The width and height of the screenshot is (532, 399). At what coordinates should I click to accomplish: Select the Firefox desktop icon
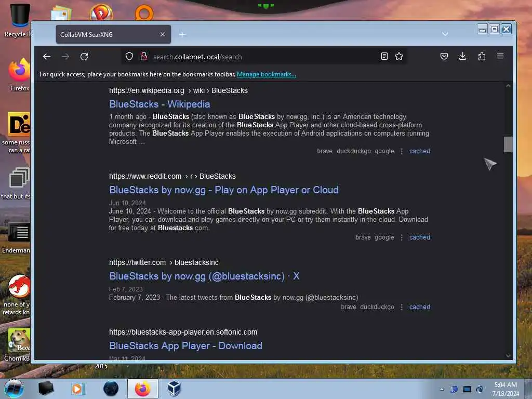coord(19,75)
